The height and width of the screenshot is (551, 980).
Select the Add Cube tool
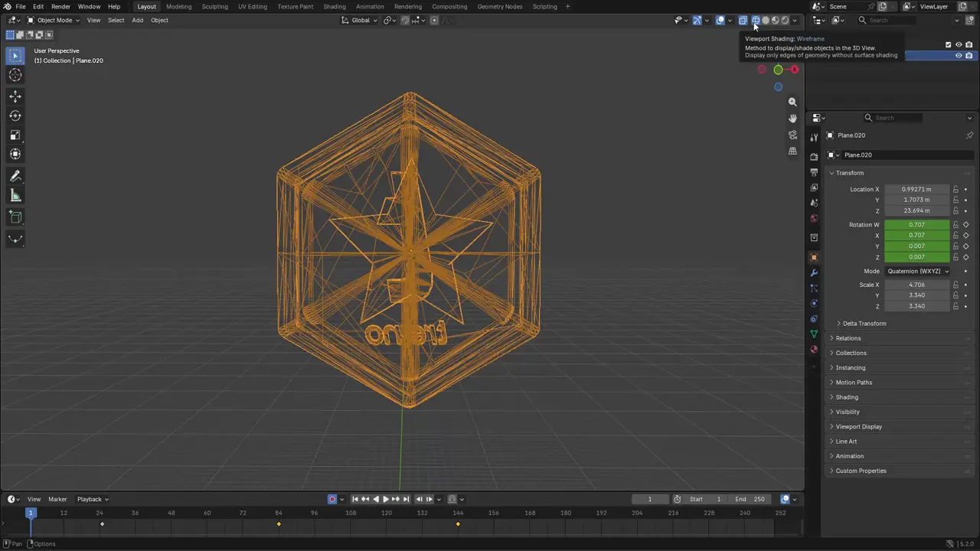tap(15, 217)
